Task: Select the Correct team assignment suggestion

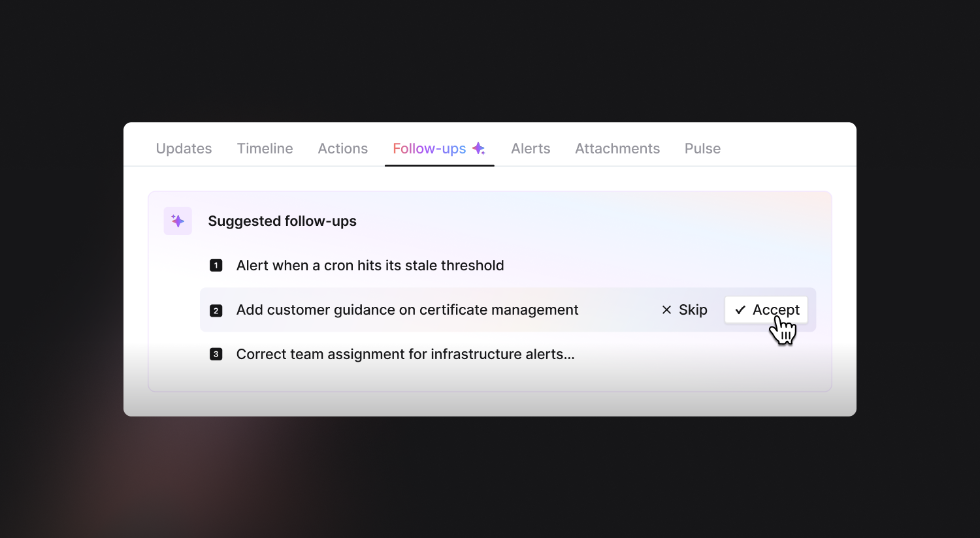Action: (405, 355)
